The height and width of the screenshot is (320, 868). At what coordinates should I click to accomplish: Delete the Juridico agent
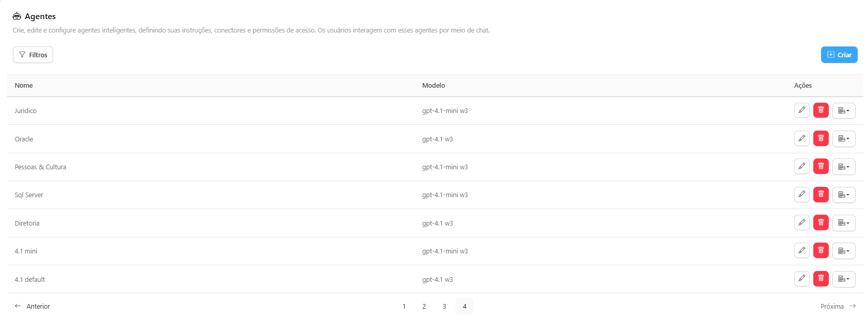[x=821, y=110]
